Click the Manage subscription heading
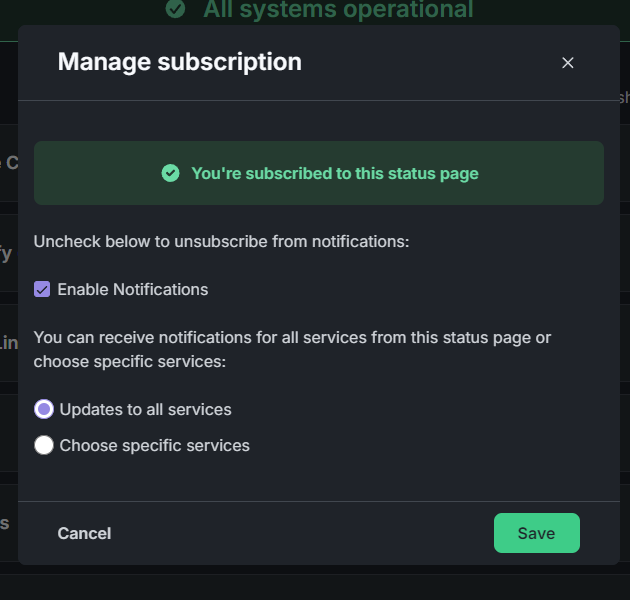This screenshot has width=630, height=600. point(179,62)
